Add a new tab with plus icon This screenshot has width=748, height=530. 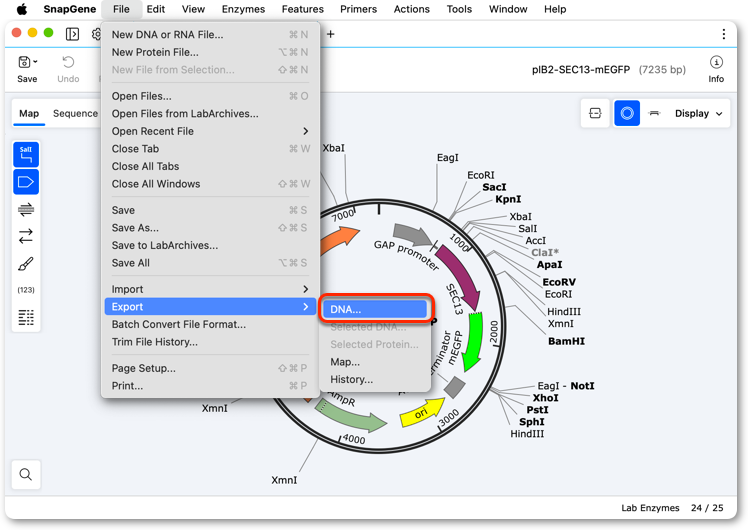click(x=330, y=34)
